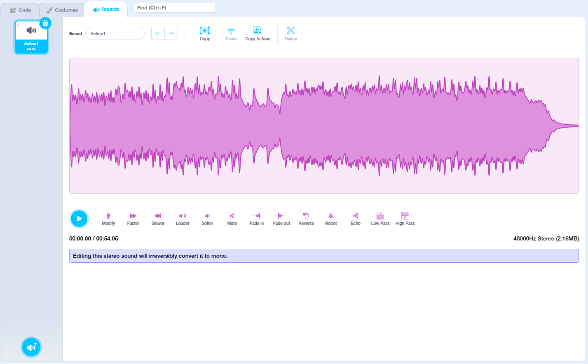This screenshot has width=588, height=364.
Task: Open the Costumes tab
Action: pos(62,10)
